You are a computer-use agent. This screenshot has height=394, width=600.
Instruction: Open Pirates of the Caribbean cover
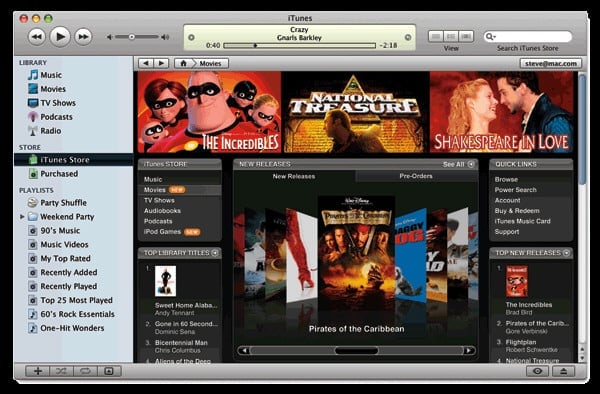[x=356, y=254]
